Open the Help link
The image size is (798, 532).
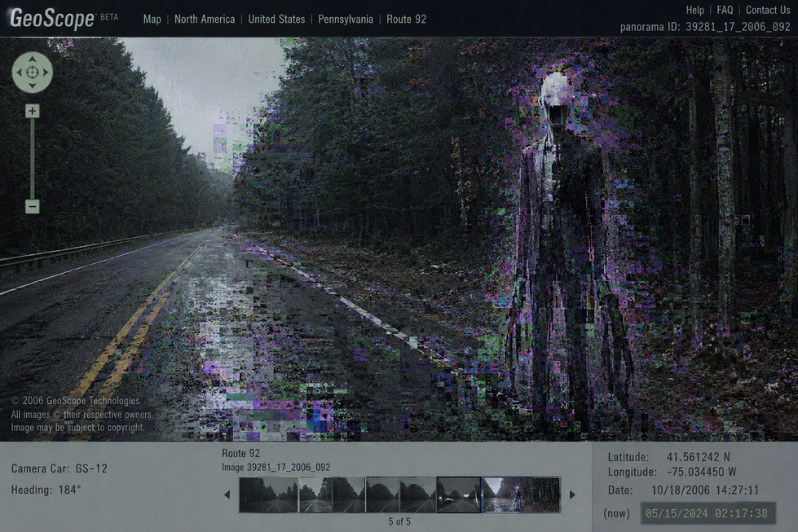pos(694,10)
